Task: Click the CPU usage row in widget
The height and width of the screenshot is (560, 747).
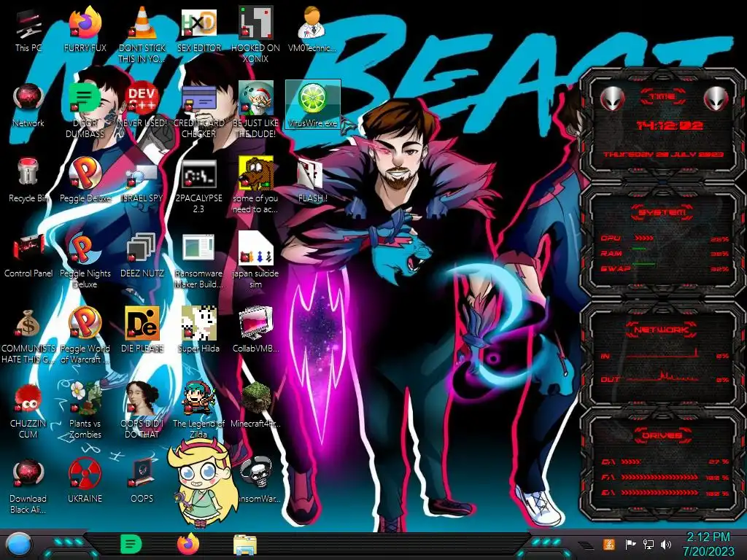Action: pos(665,238)
